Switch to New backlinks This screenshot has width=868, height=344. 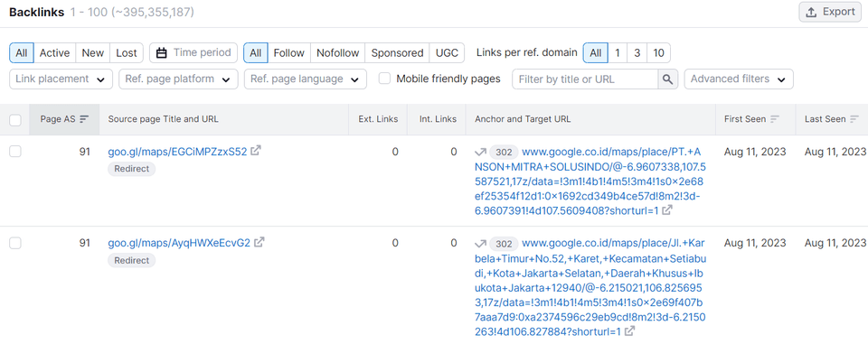(93, 53)
